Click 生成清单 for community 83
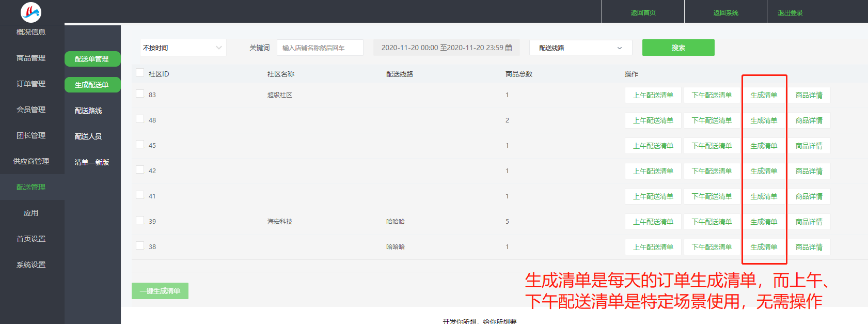Viewport: 868px width, 324px height. (x=764, y=95)
